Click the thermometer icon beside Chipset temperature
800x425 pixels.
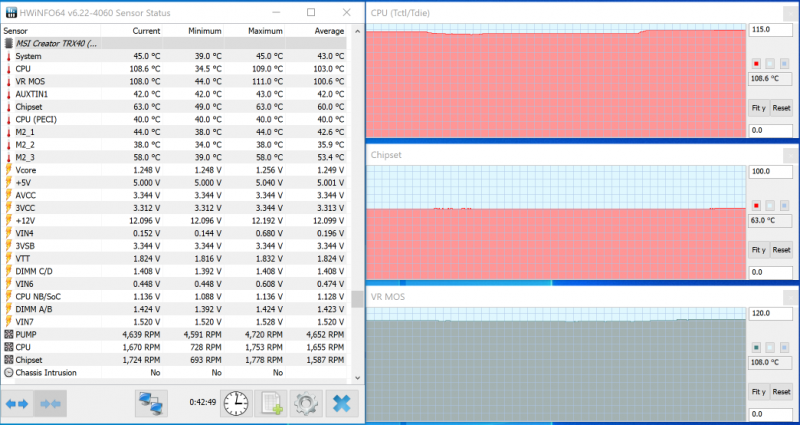click(8, 107)
